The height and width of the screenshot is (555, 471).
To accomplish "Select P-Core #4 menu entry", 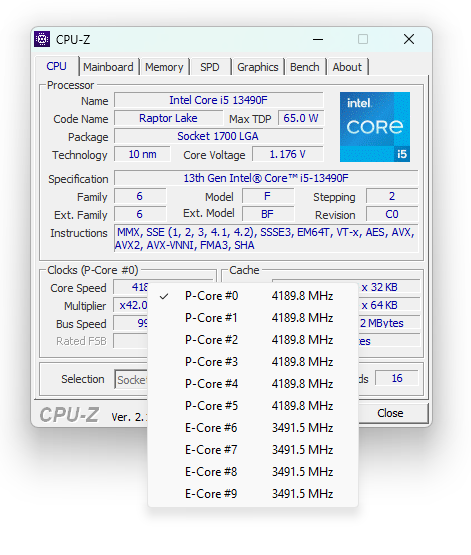I will coord(253,384).
